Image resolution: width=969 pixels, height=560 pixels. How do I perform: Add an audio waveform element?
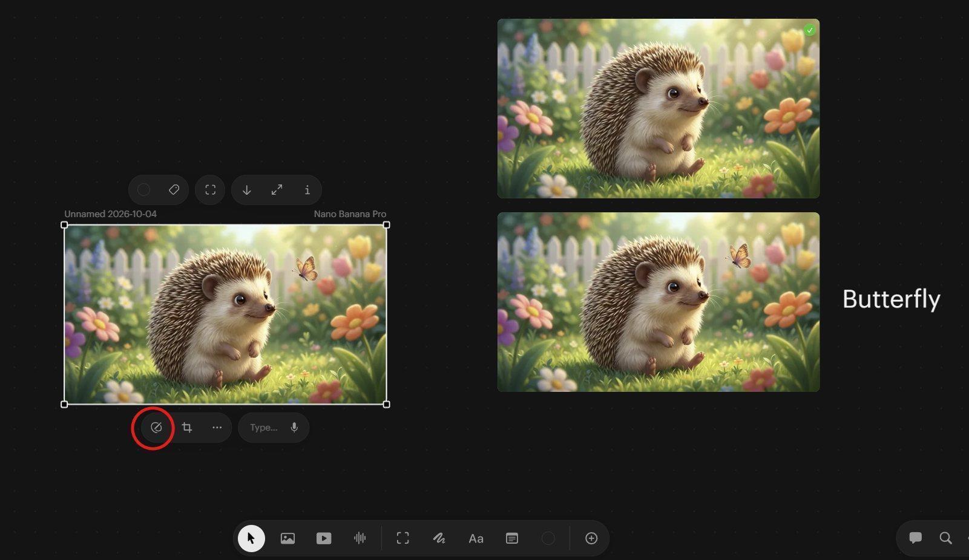point(360,538)
